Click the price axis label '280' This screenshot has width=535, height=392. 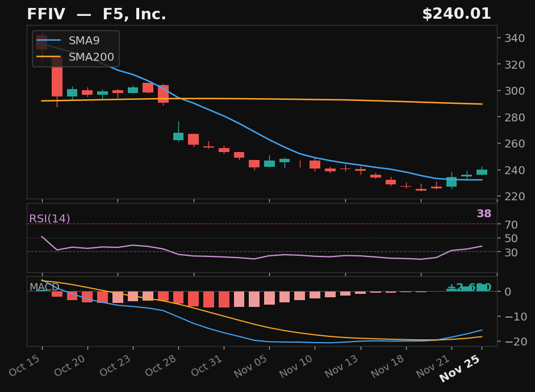(515, 117)
